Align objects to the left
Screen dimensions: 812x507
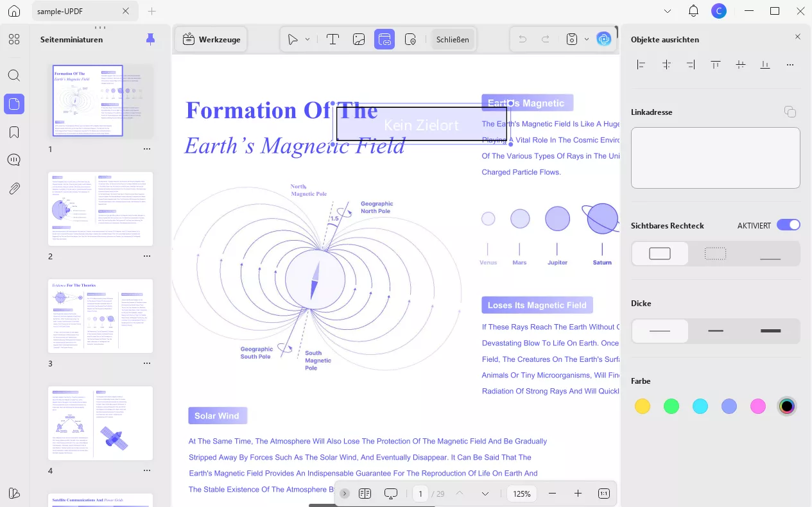[x=641, y=65]
